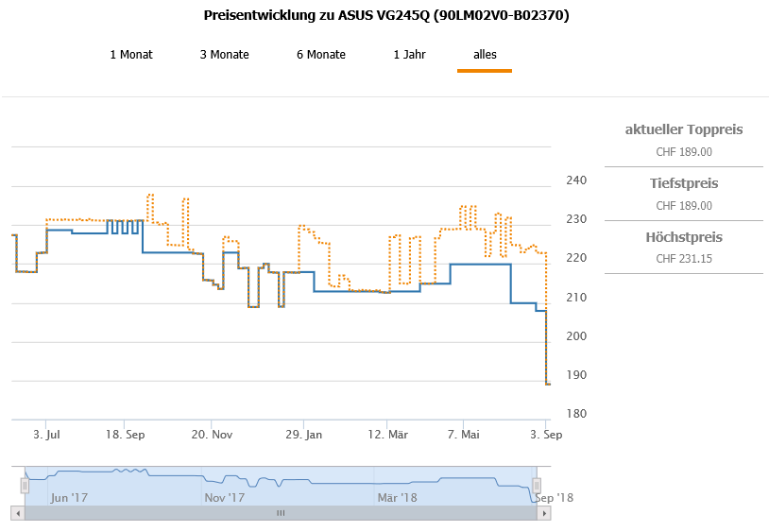Click the Mär '18 area in navigator
769x532 pixels.
(397, 497)
